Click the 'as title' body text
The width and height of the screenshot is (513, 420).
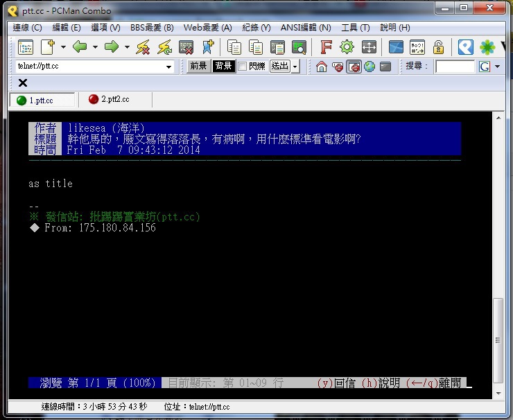[51, 184]
